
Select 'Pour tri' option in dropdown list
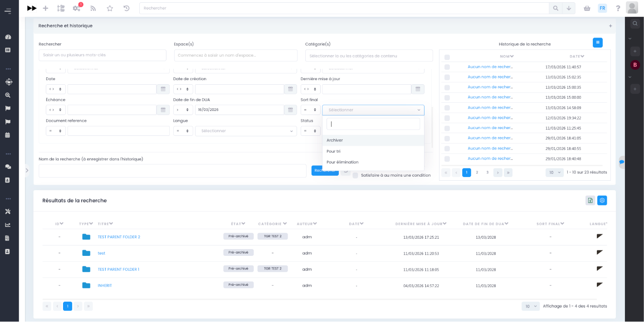373,151
